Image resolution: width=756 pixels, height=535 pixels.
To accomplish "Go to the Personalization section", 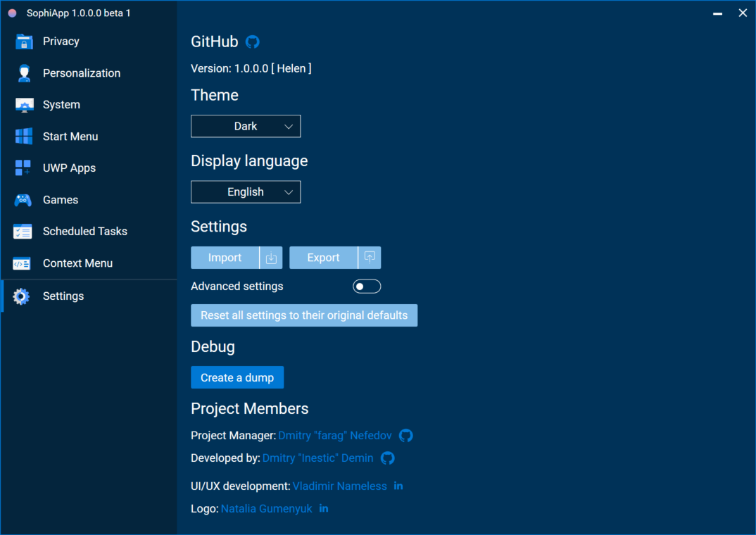I will coord(89,73).
